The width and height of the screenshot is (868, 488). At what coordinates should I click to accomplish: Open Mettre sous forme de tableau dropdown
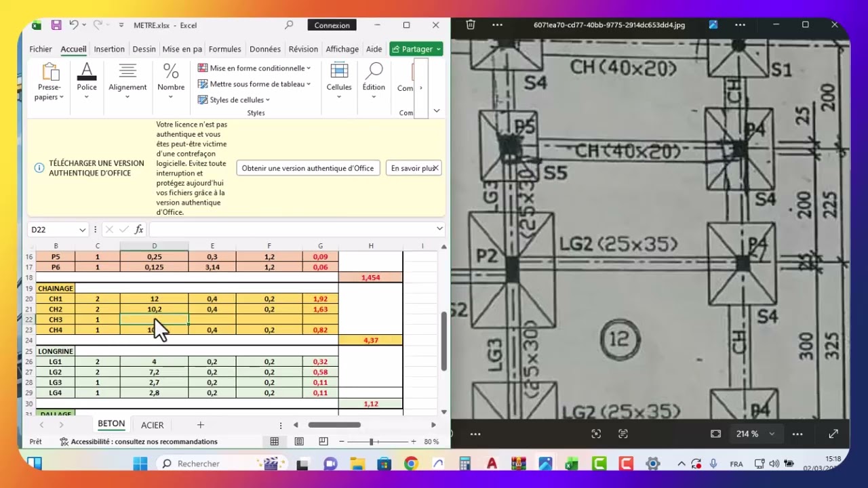click(254, 84)
